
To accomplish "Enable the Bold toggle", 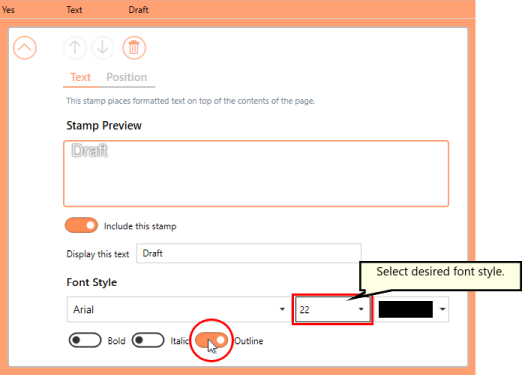I will [85, 340].
